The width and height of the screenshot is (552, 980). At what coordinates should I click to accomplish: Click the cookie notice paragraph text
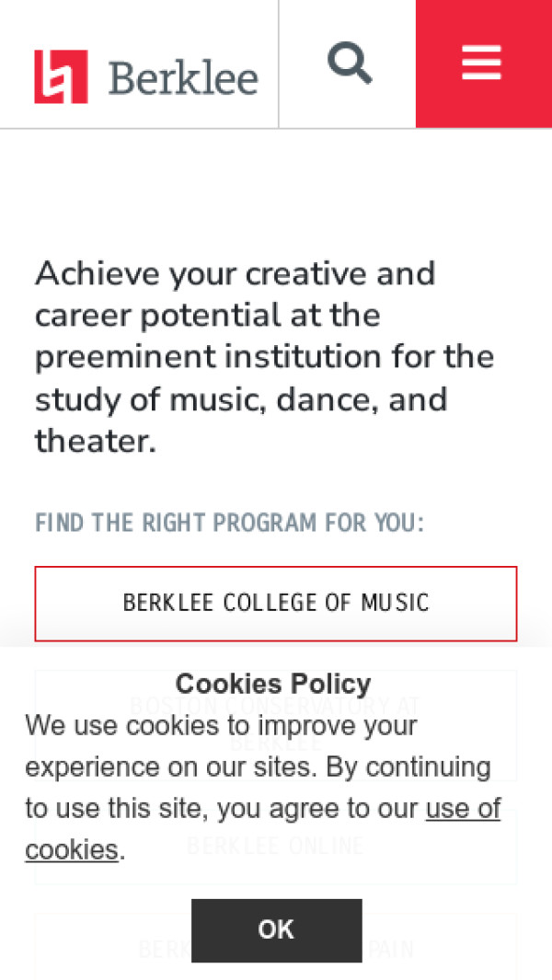(x=258, y=767)
